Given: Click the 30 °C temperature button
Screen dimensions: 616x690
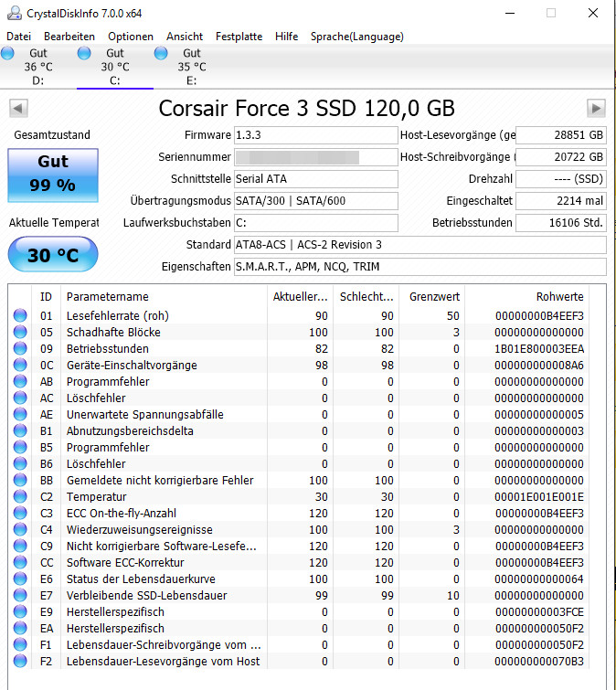Looking at the screenshot, I should (x=53, y=254).
